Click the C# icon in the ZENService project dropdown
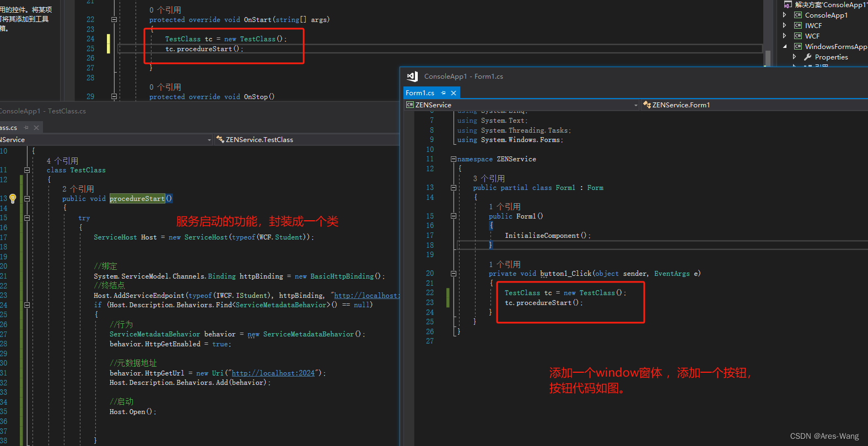Image resolution: width=868 pixels, height=446 pixels. tap(410, 105)
